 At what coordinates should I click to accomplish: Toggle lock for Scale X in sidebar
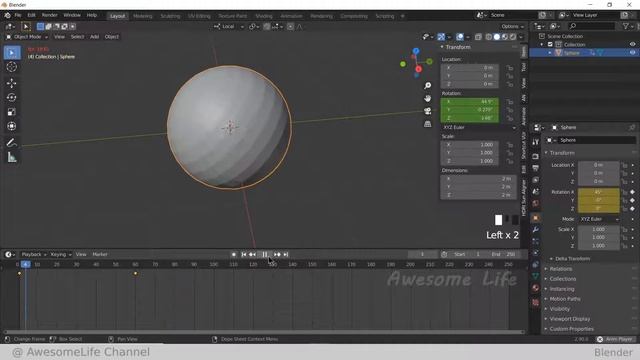pyautogui.click(x=509, y=145)
